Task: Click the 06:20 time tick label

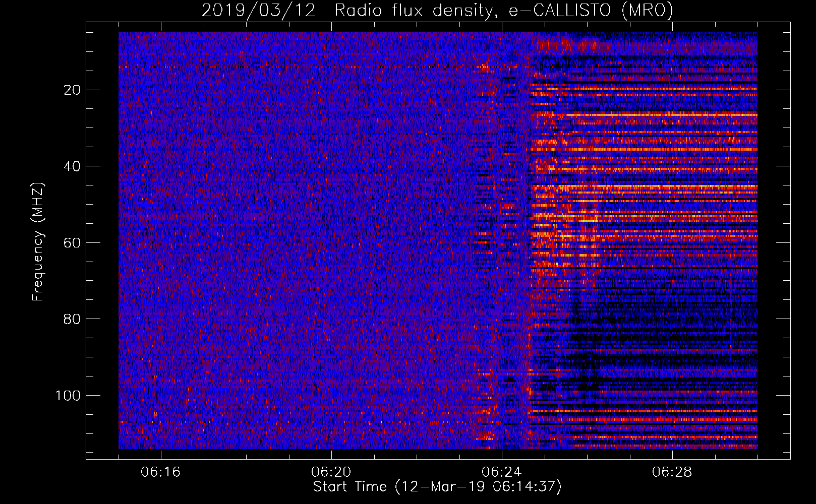Action: click(x=331, y=472)
